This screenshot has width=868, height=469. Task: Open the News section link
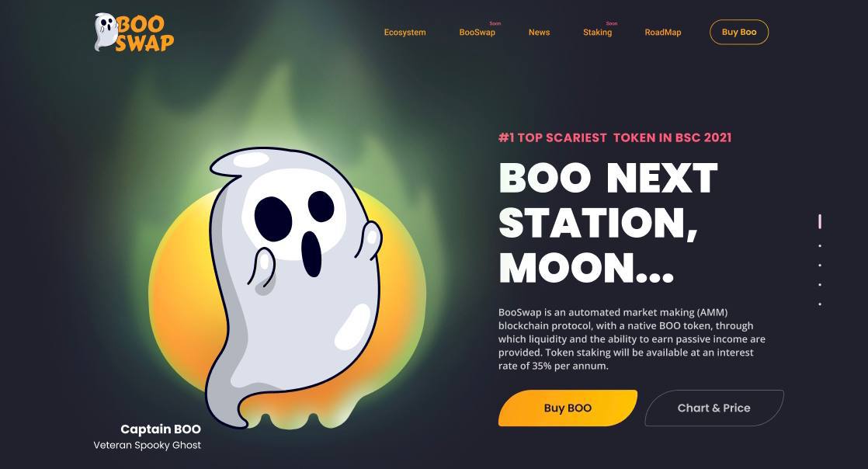pos(539,32)
